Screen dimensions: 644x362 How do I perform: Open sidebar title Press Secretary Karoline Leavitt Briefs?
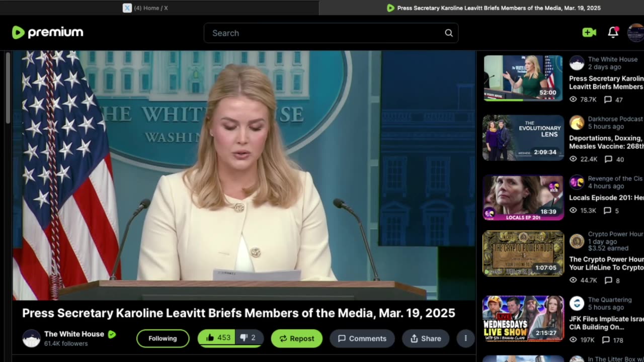coord(606,82)
